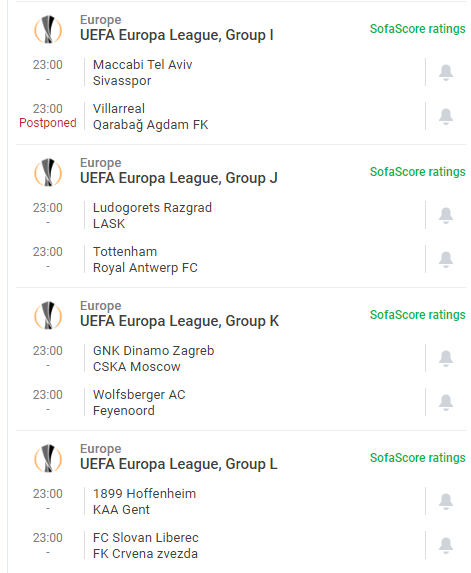Toggle notification bell for Maccabi Tel Aviv match
The image size is (471, 573).
point(446,72)
